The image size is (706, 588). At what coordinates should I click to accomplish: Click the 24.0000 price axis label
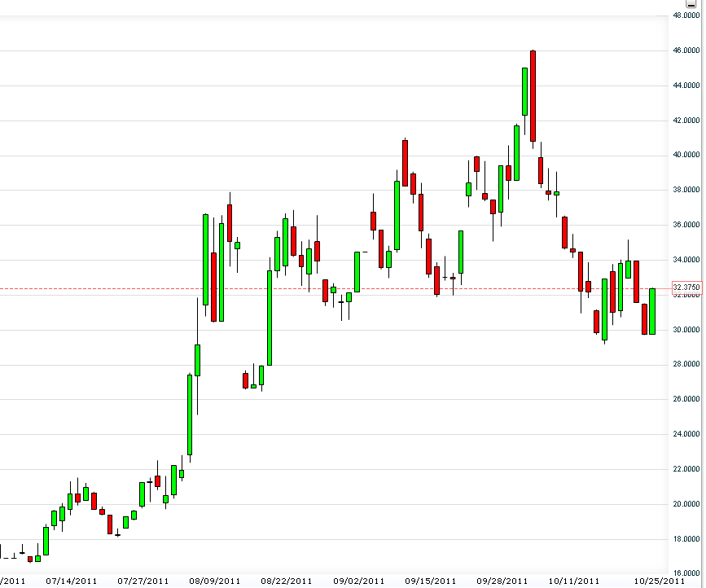point(686,434)
